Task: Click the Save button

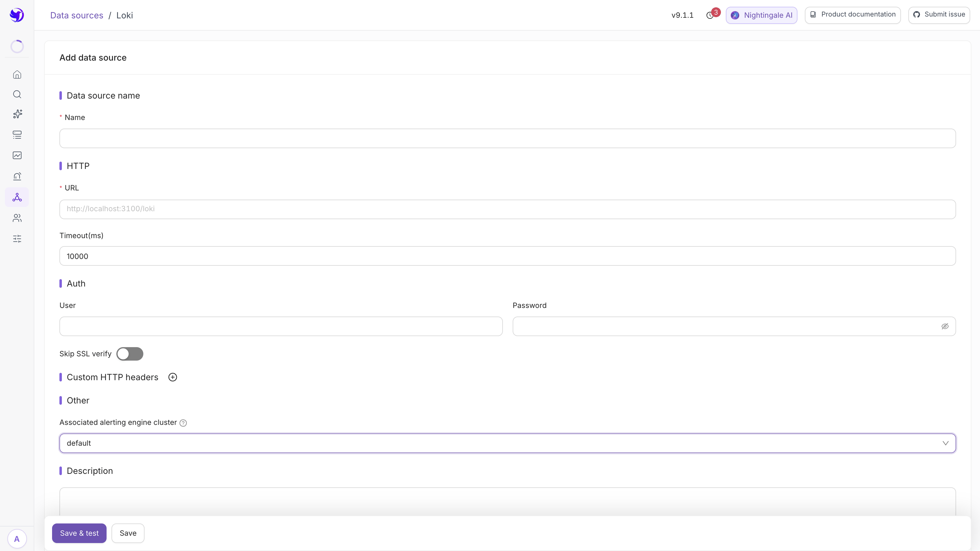Action: click(x=128, y=533)
